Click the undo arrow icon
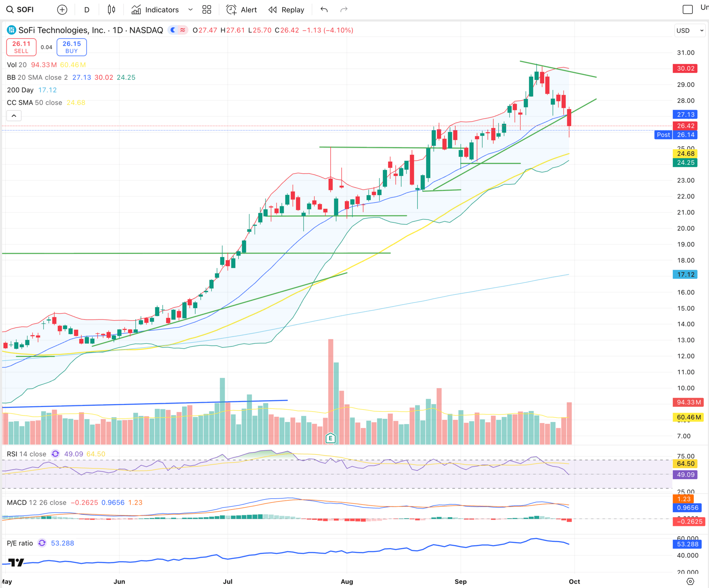This screenshot has height=588, width=709. coord(324,10)
